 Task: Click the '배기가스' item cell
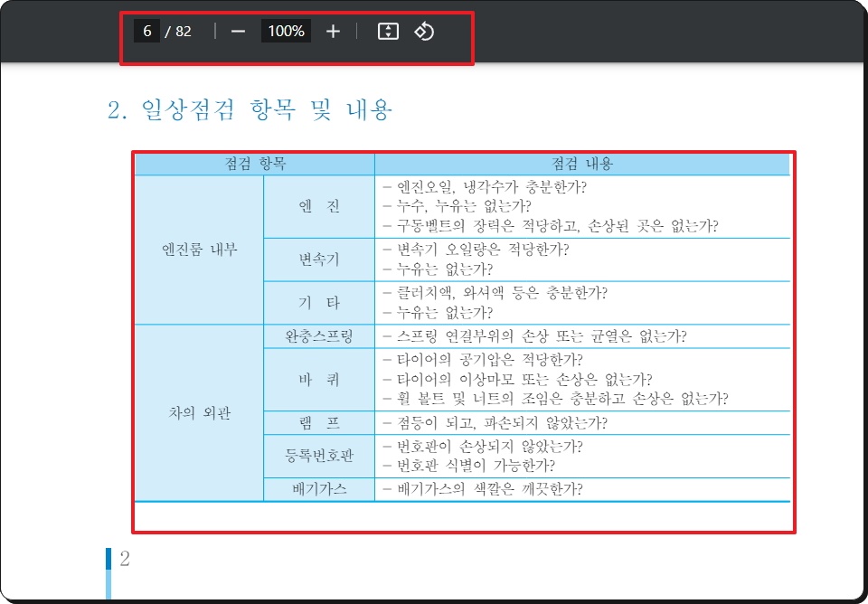319,489
